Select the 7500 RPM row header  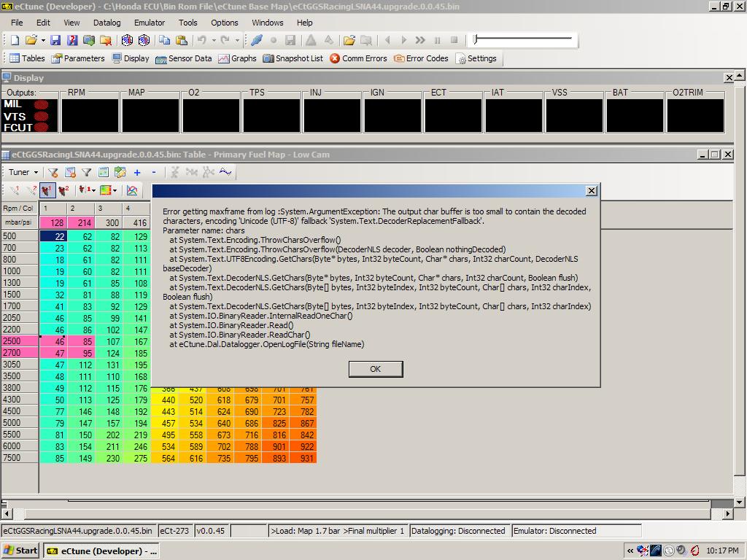[20, 458]
